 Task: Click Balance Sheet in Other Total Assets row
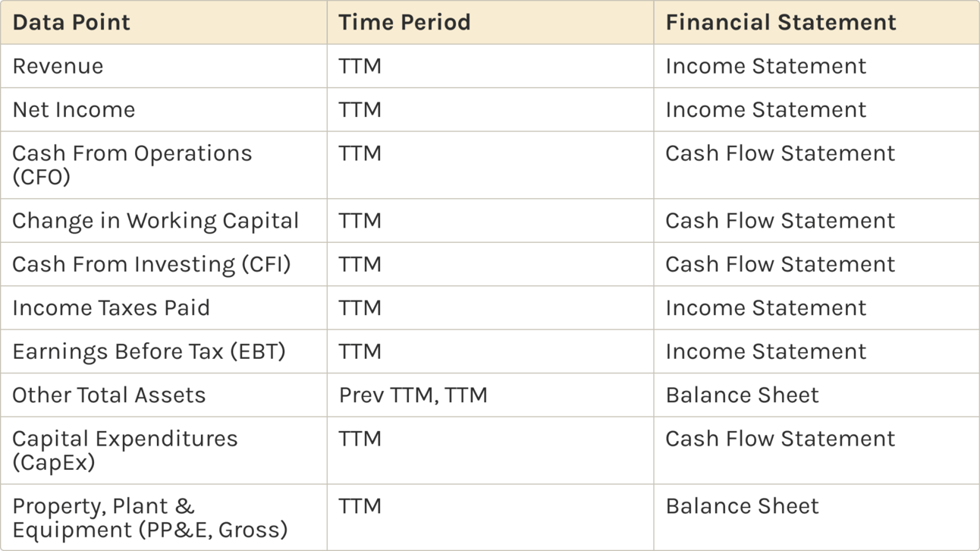pos(816,395)
